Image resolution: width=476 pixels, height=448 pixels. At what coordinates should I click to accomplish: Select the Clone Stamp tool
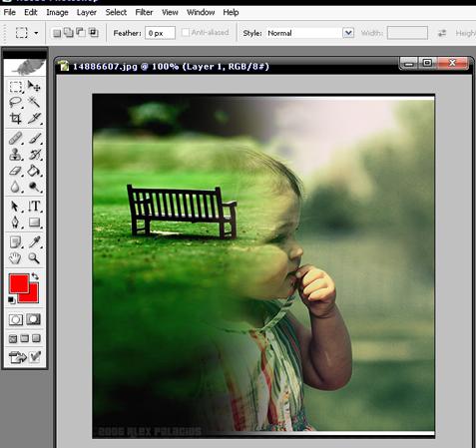tap(15, 155)
